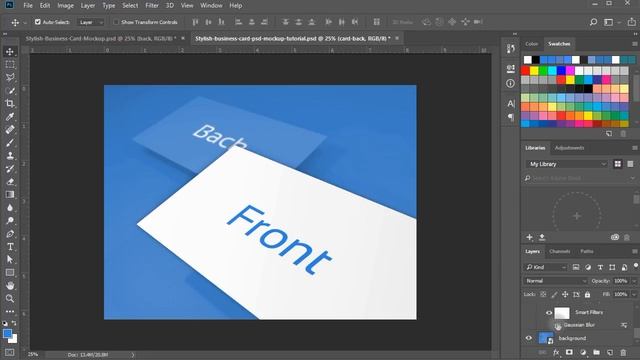
Task: Select the Eyedropper tool
Action: [10, 117]
